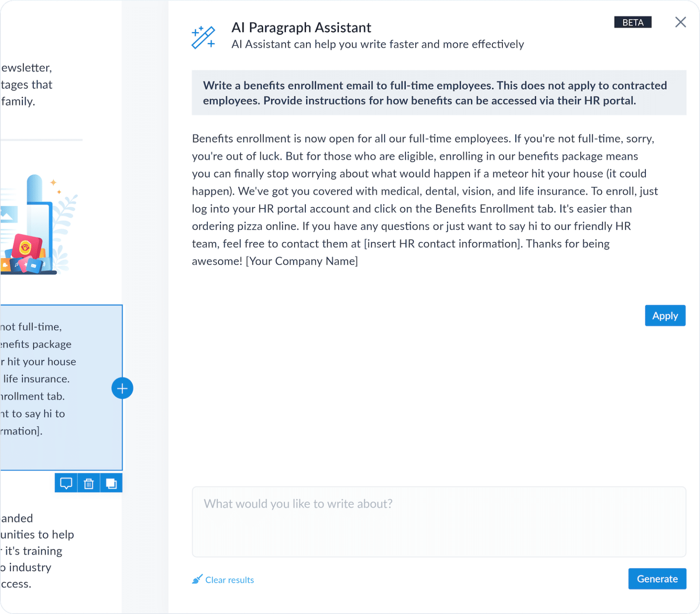Apply the generated paragraph

665,316
